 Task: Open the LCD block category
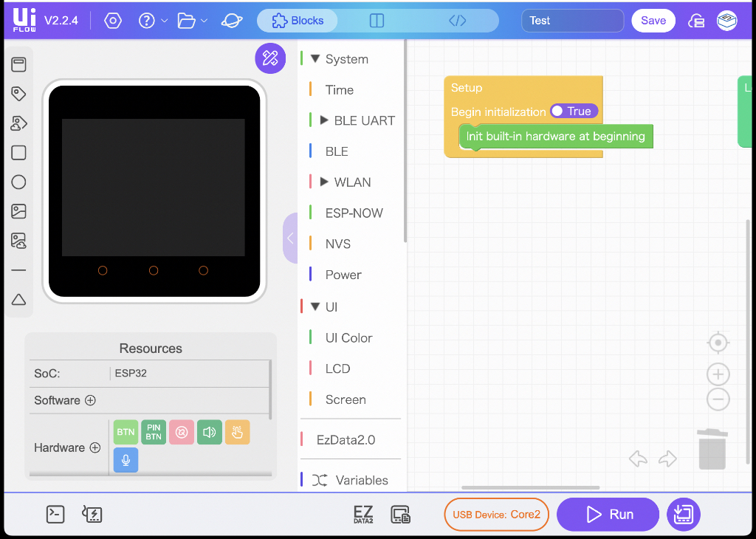[x=337, y=369]
